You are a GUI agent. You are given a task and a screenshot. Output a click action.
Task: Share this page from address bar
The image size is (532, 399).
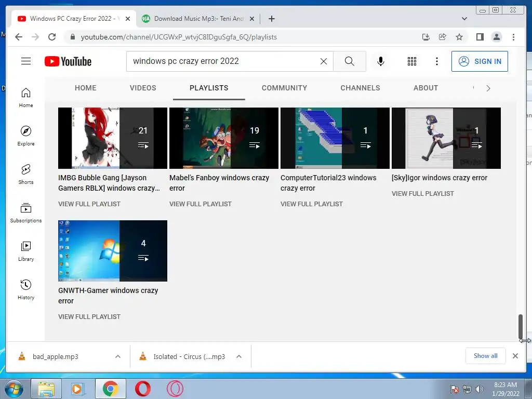coord(443,37)
